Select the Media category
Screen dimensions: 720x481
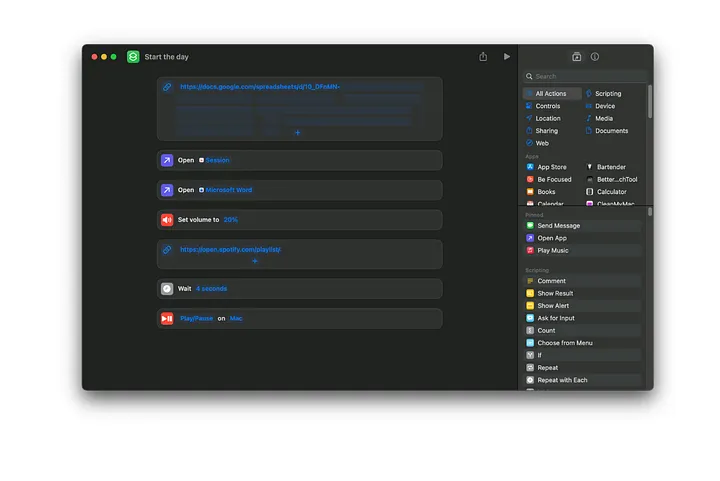pyautogui.click(x=600, y=118)
